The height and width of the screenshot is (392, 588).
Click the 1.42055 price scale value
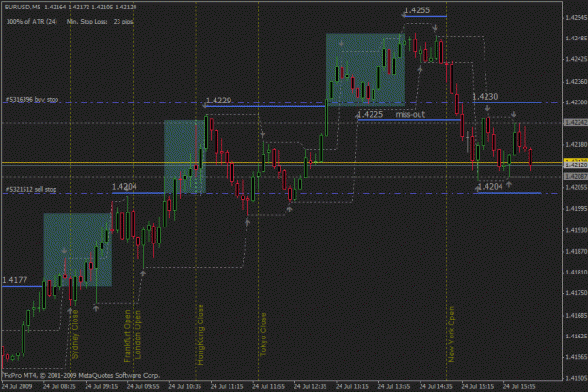coord(576,187)
